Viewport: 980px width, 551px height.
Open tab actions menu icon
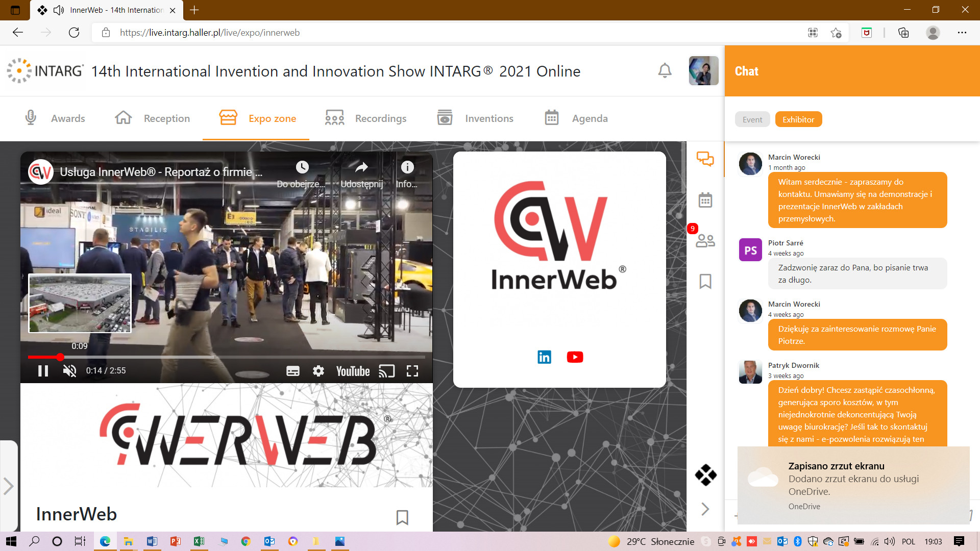pos(15,10)
